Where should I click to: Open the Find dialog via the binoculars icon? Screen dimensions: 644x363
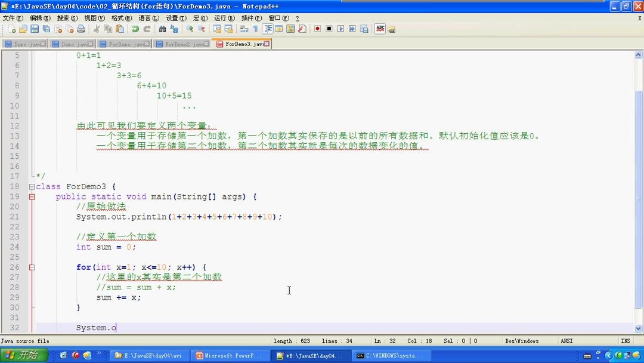pyautogui.click(x=163, y=28)
